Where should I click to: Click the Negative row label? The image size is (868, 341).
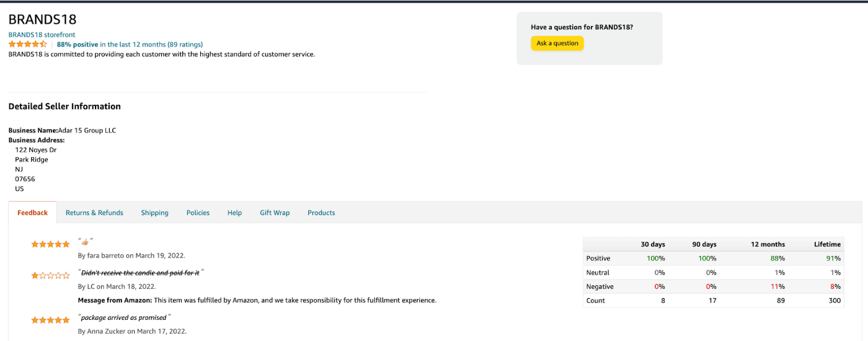click(600, 286)
